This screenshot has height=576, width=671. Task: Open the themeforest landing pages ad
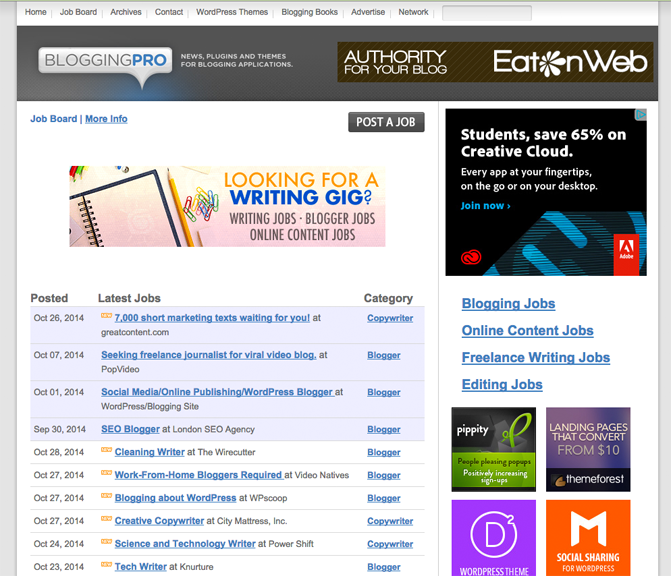[588, 449]
